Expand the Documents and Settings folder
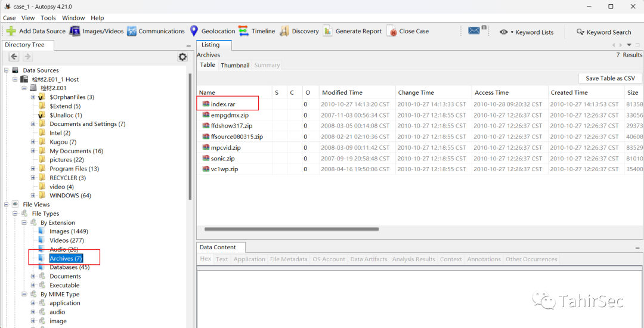Viewport: 644px width, 328px height. 33,124
